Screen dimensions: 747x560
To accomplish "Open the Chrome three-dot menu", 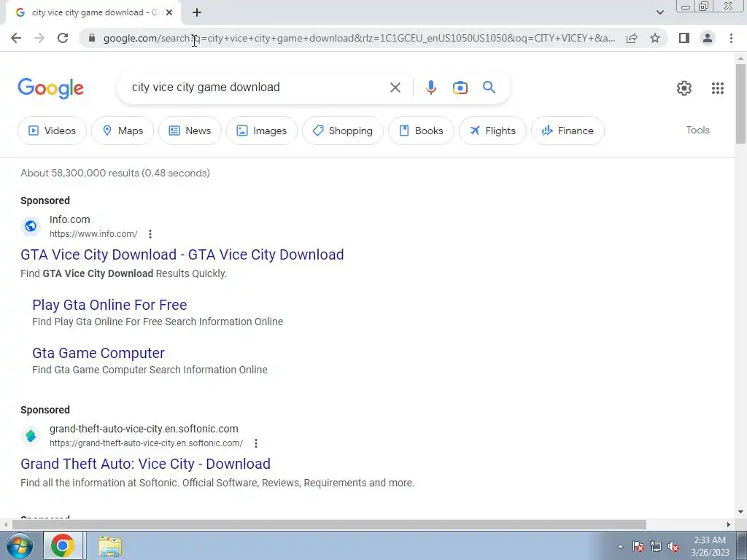I will coord(731,38).
